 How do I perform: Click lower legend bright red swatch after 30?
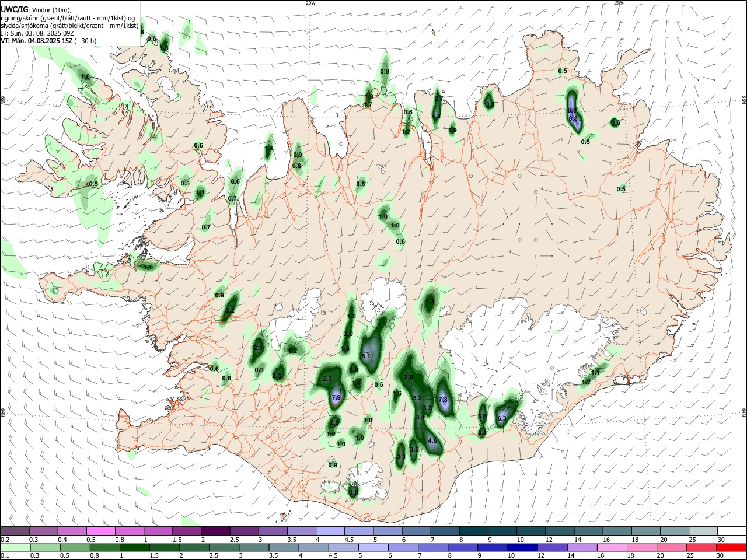[x=731, y=547]
